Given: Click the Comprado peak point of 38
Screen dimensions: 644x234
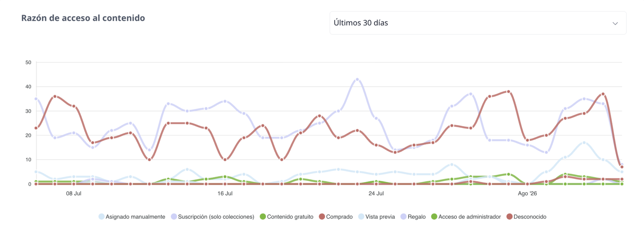Looking at the screenshot, I should coord(508,91).
